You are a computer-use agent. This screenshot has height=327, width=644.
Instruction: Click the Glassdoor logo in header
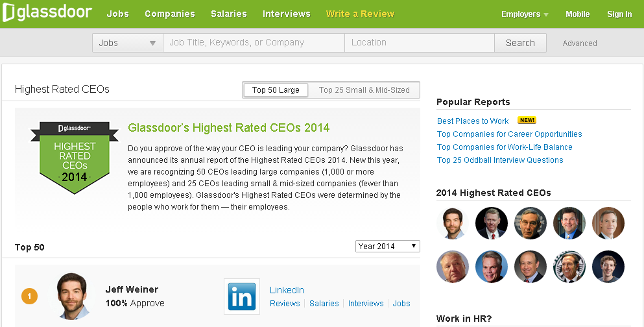(47, 13)
